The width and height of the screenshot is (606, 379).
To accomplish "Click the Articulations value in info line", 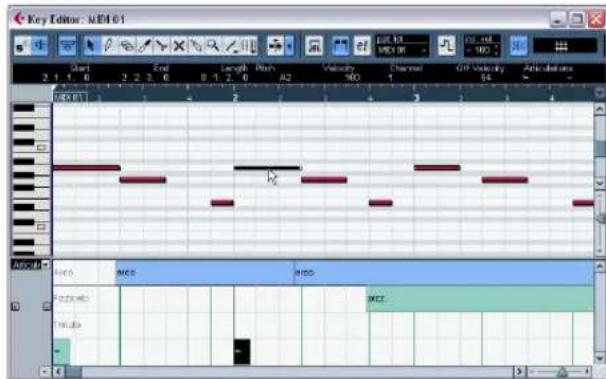I will coord(526,78).
